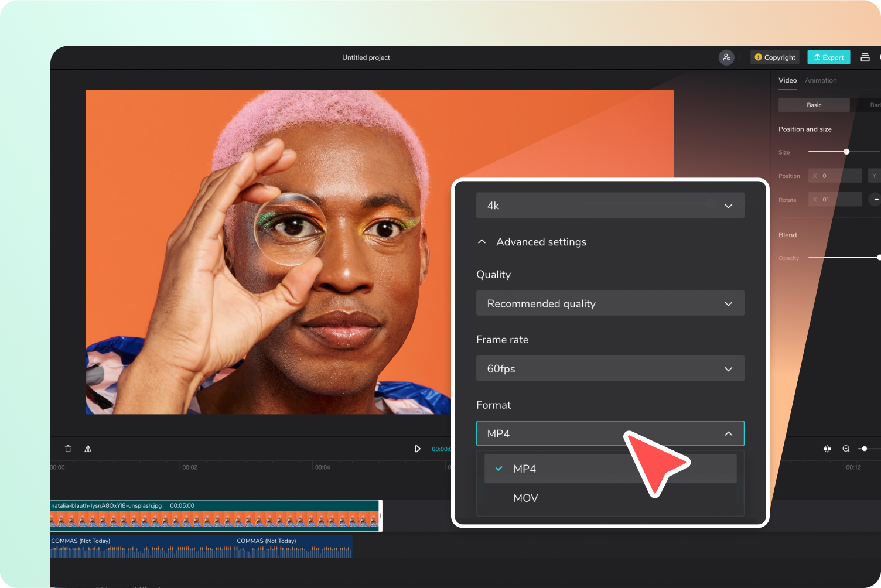The height and width of the screenshot is (588, 881).
Task: Open the Copyright check
Action: tap(775, 57)
